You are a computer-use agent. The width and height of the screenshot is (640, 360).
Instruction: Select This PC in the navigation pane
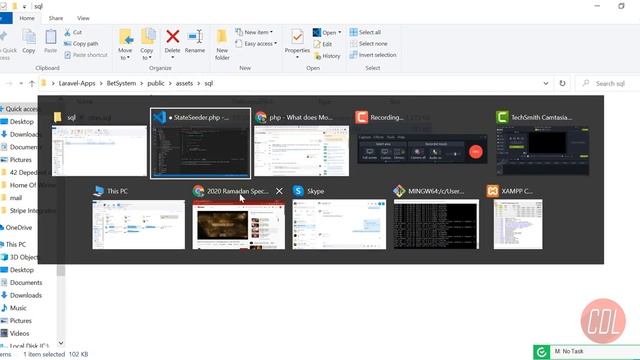coord(16,244)
